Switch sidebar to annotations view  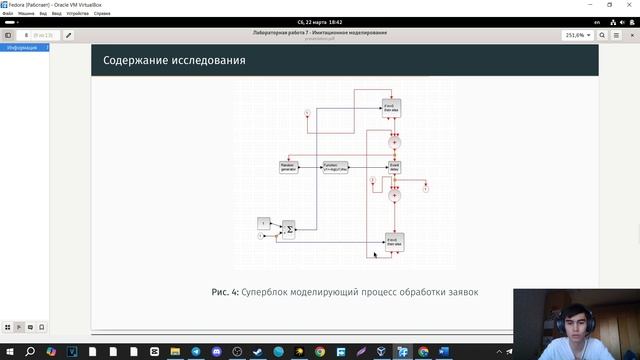point(30,327)
